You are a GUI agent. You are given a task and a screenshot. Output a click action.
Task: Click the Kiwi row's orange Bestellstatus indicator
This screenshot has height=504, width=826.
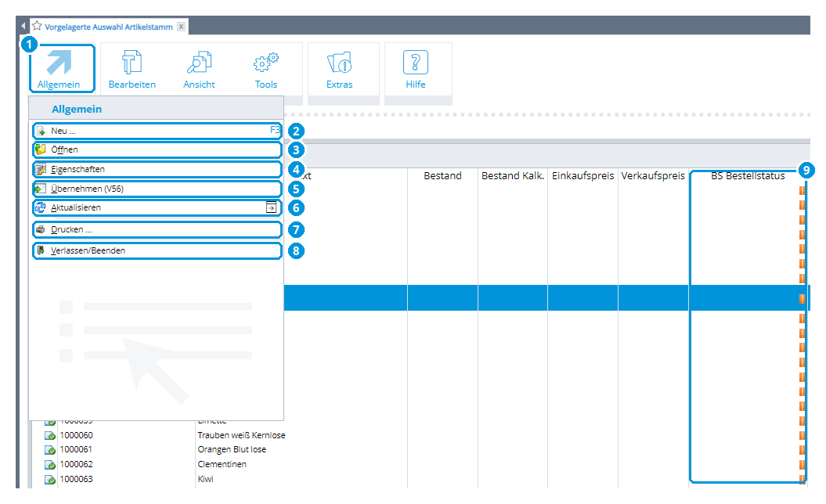click(x=802, y=479)
